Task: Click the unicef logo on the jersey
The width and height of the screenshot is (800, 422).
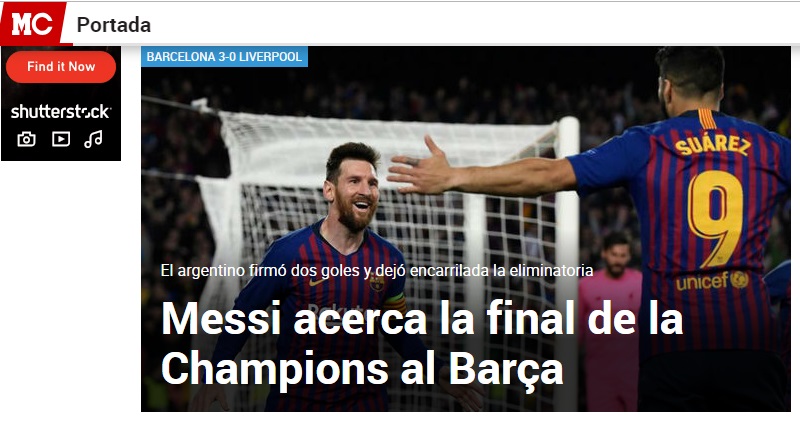Action: tap(712, 281)
